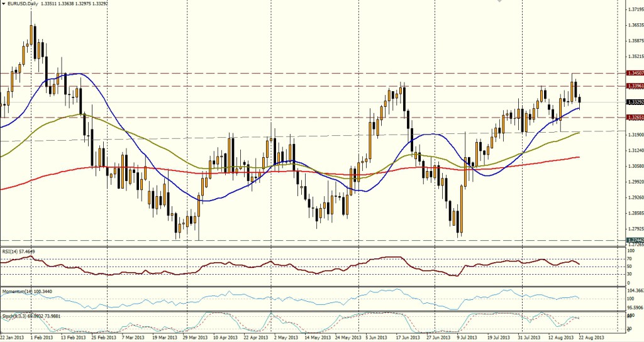Select the 1.34507 red price level tag
The image size is (644, 342).
click(x=634, y=73)
